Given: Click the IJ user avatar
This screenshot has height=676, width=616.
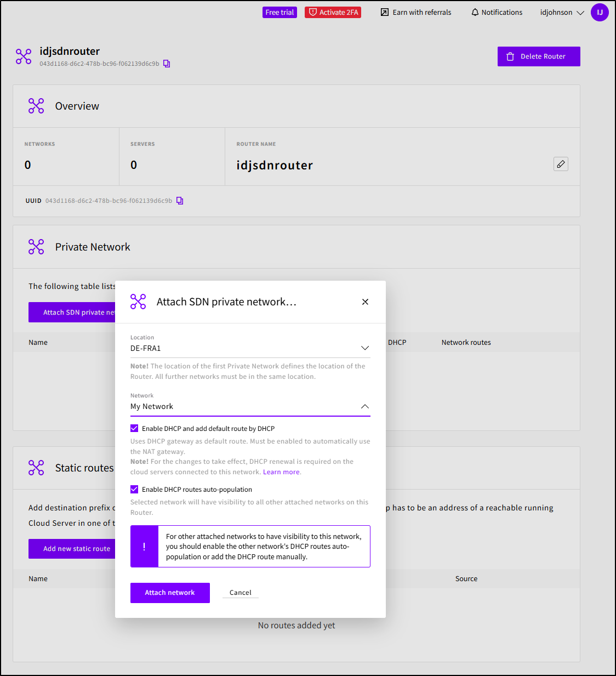Looking at the screenshot, I should point(600,12).
